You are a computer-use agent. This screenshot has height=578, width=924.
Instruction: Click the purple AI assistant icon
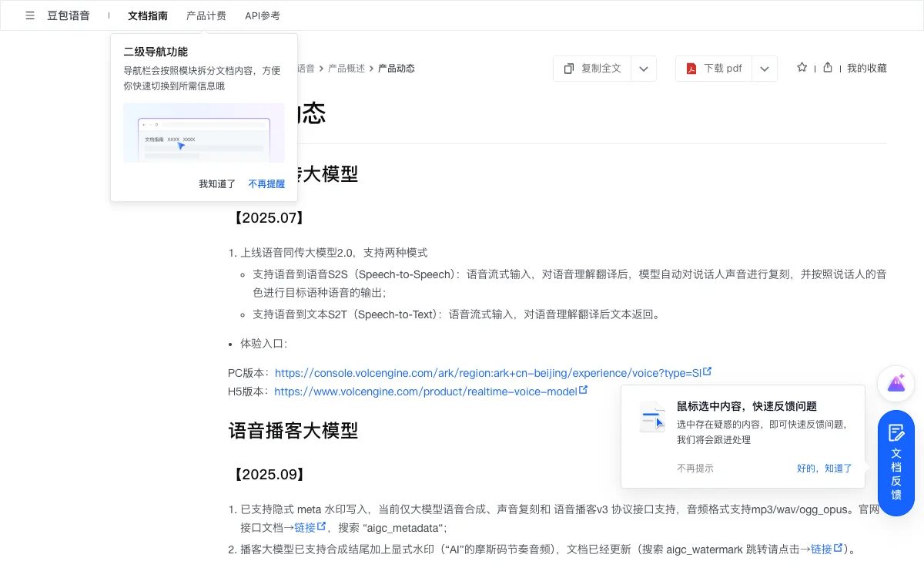896,383
